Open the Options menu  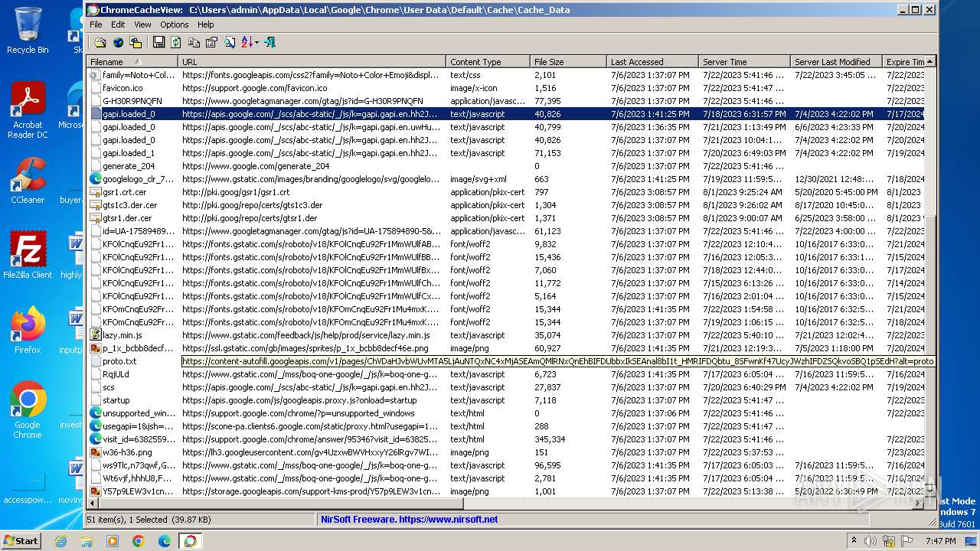tap(175, 24)
